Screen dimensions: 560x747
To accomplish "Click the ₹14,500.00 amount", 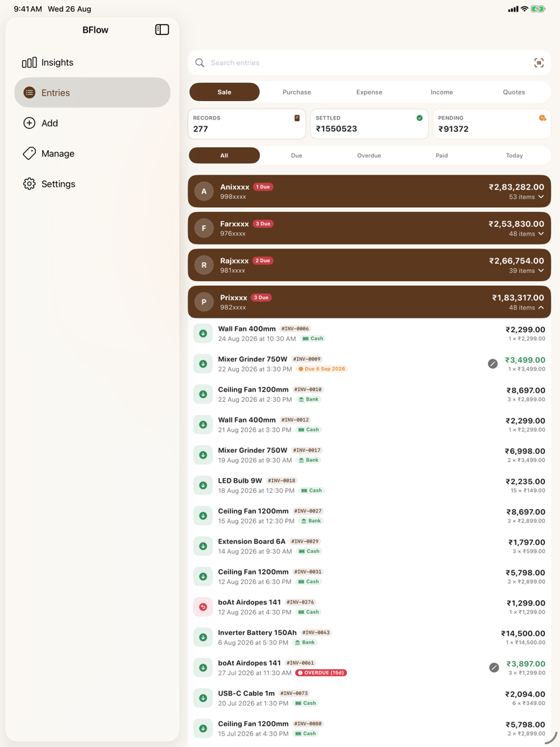I will 523,633.
